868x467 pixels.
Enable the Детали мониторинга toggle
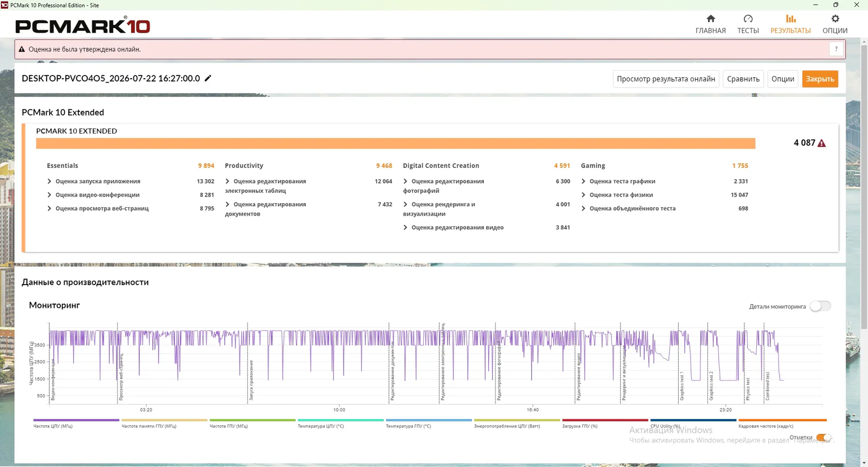coord(820,306)
